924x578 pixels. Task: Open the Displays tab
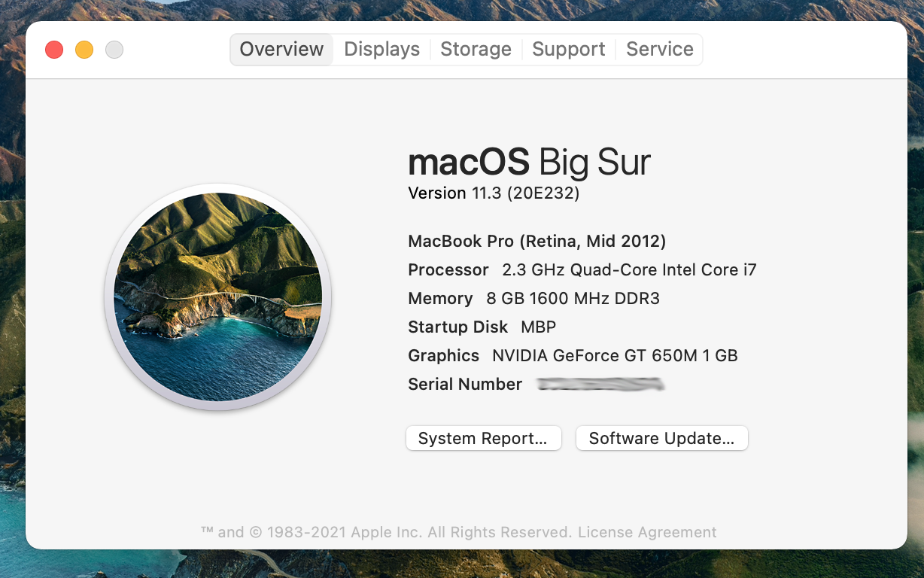coord(381,50)
